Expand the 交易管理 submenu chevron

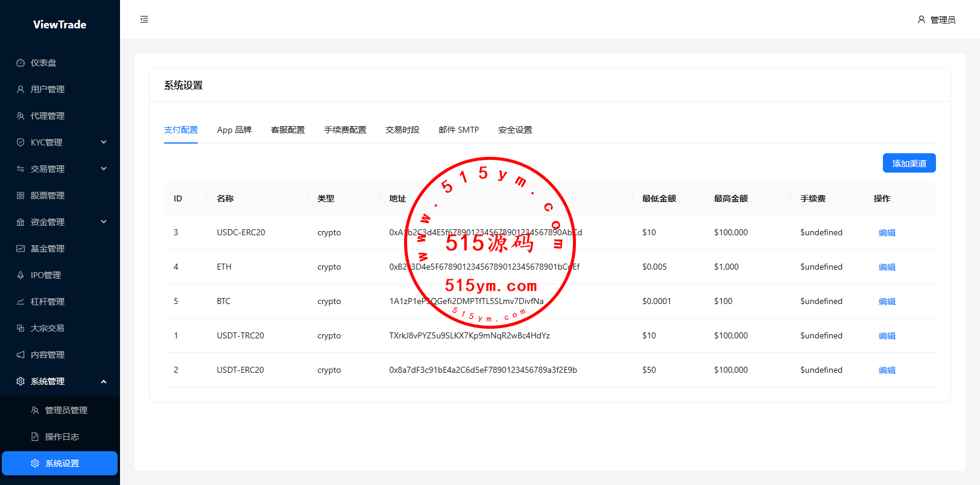coord(104,169)
